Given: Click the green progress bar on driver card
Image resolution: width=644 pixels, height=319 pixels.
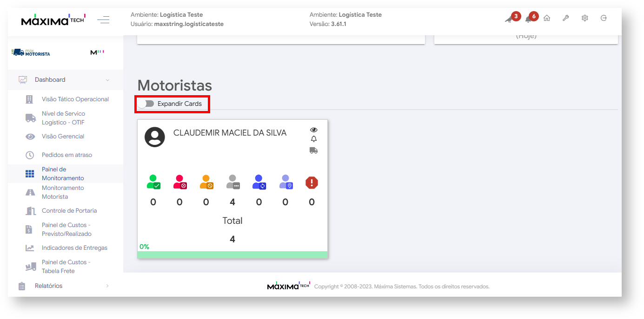Looking at the screenshot, I should (x=232, y=255).
